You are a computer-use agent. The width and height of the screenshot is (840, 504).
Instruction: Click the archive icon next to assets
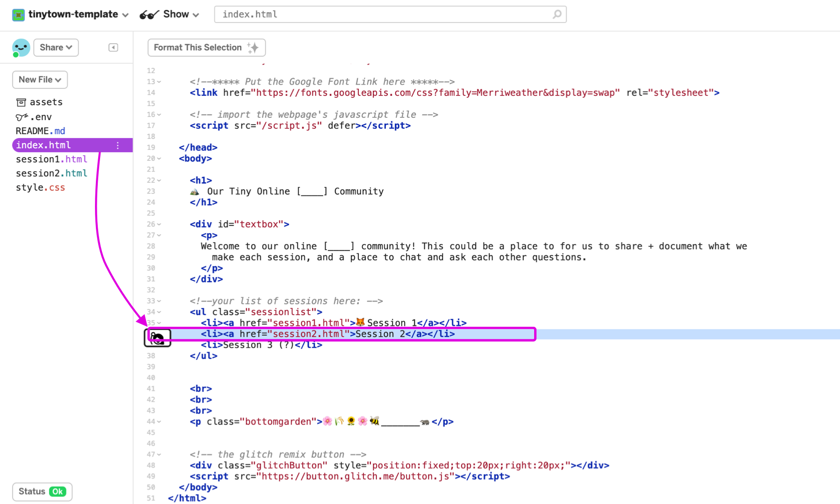[x=21, y=101]
